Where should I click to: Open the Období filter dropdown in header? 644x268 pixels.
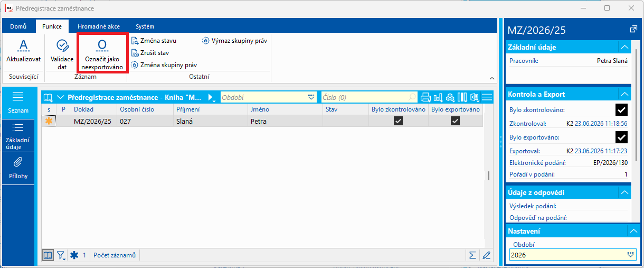(311, 97)
